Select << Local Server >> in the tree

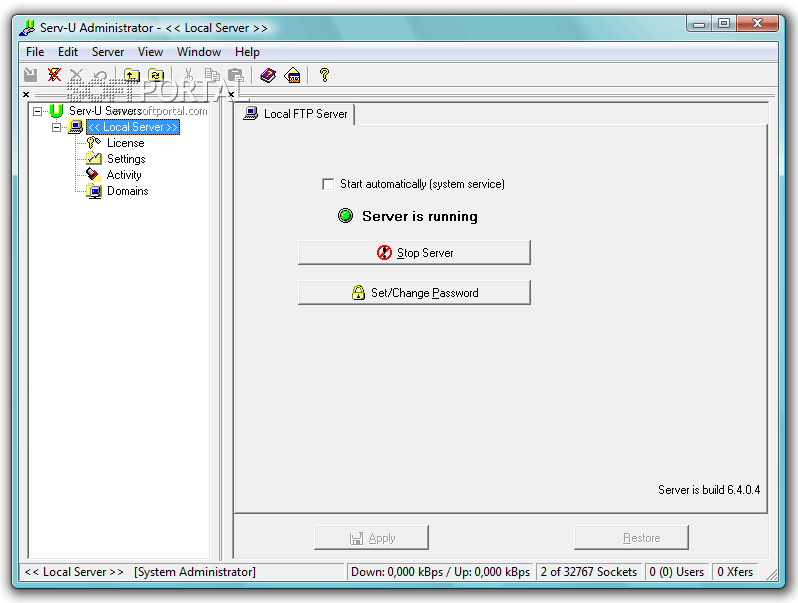click(133, 127)
